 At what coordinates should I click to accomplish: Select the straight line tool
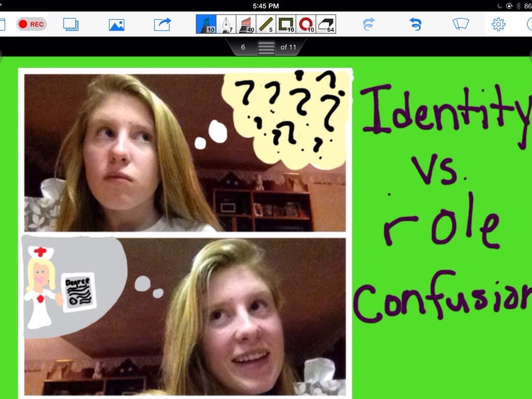(266, 24)
